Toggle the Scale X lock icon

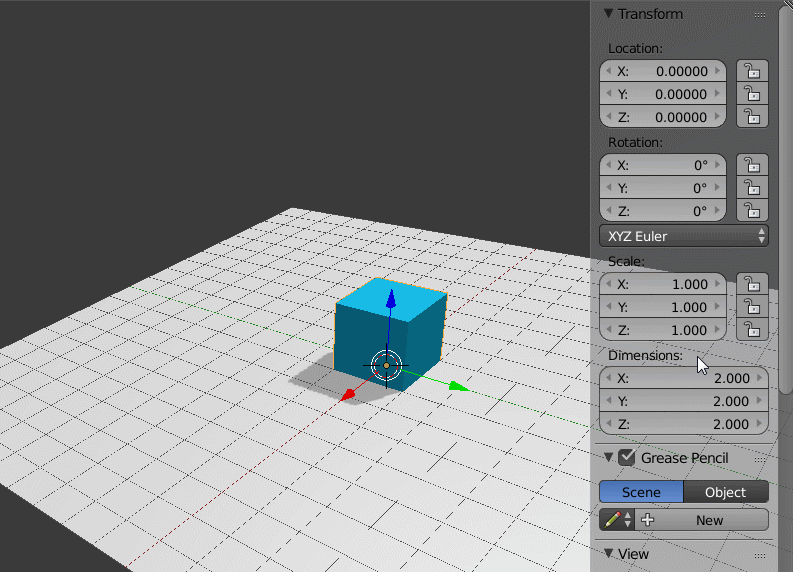[x=752, y=284]
